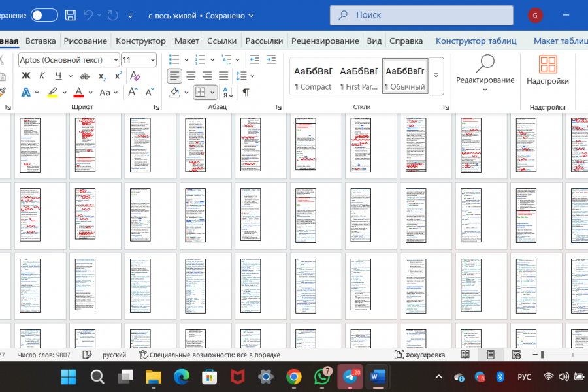588x392 pixels.
Task: Click the Save floppy disk icon
Action: [71, 16]
